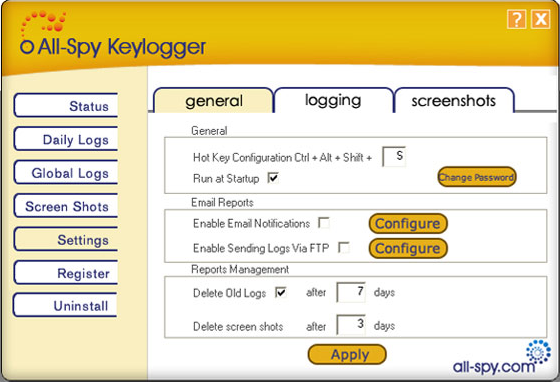
Task: Switch to the general tab
Action: pyautogui.click(x=214, y=101)
